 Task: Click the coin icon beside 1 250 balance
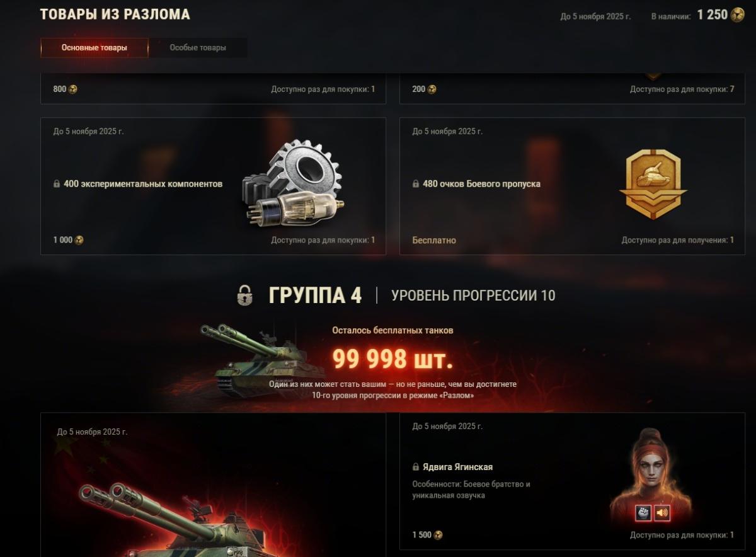point(737,14)
